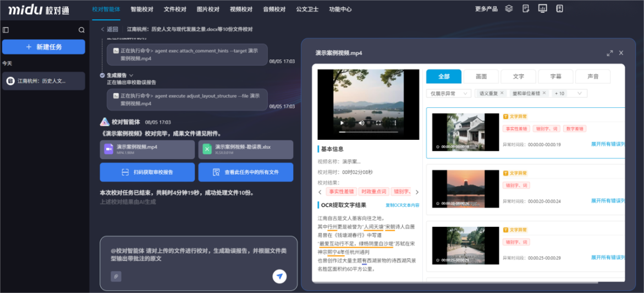644x293 pixels.
Task: Click the midu 校对通 logo
Action: [38, 9]
